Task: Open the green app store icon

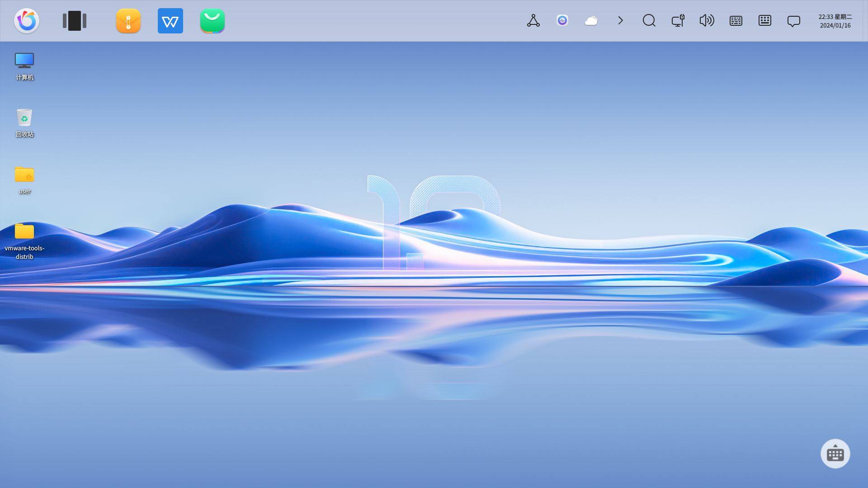Action: tap(212, 21)
